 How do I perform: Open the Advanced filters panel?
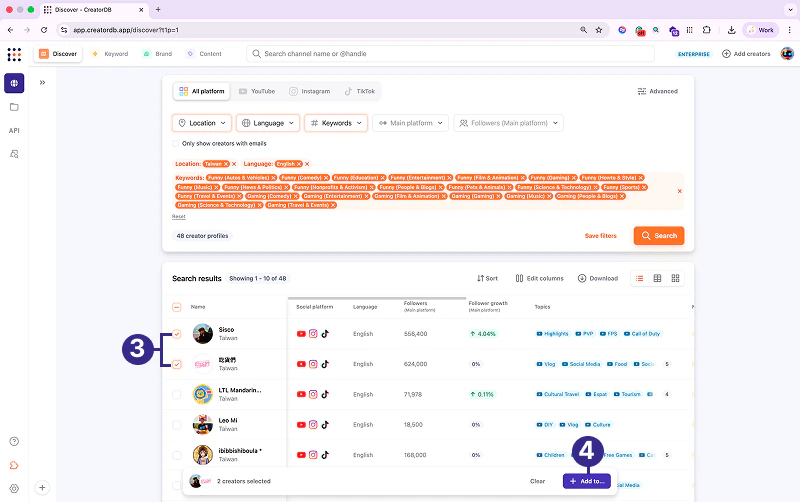pos(658,91)
